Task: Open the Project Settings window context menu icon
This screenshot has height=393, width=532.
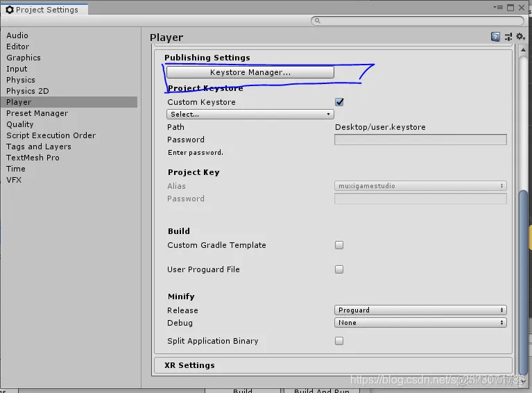Action: (x=498, y=7)
